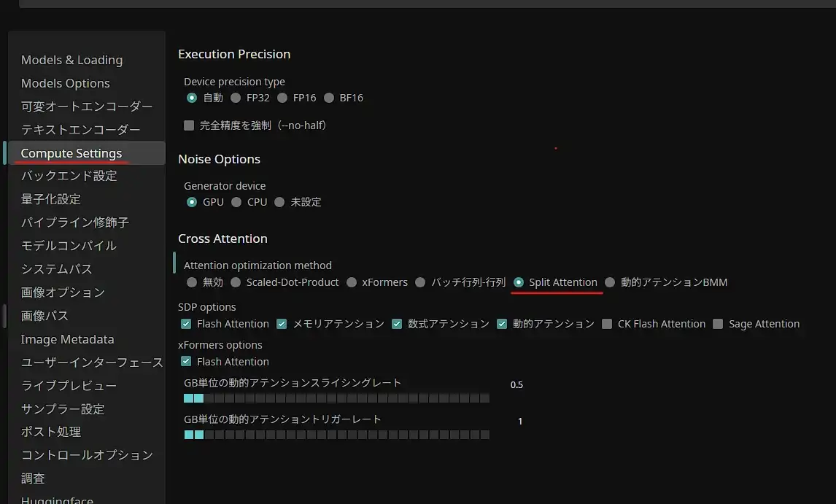This screenshot has width=836, height=504.
Task: Select Scaled-Dot-Product attention method
Action: (x=236, y=282)
